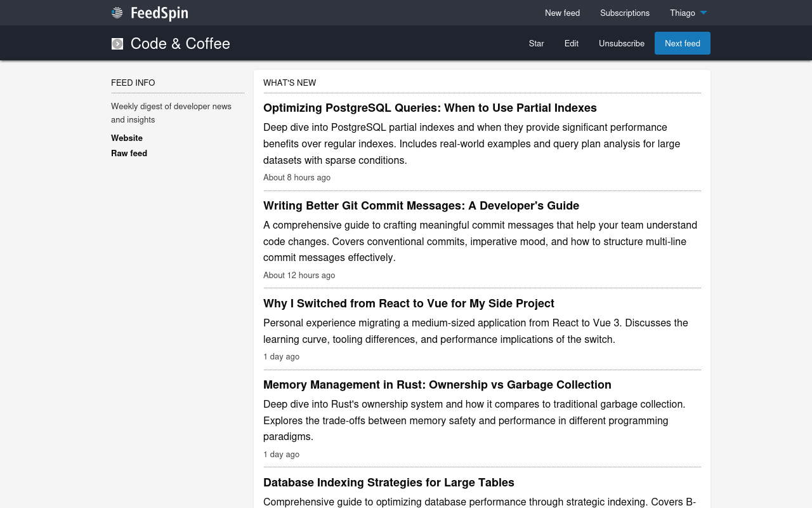The height and width of the screenshot is (508, 812).
Task: Go to Subscriptions in the top menu
Action: click(x=624, y=13)
